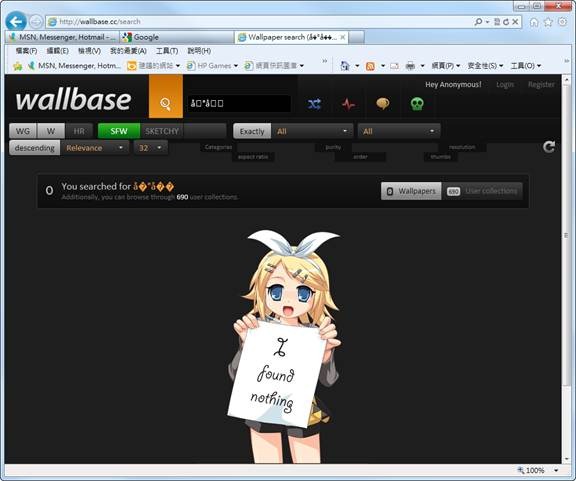
Task: Open the 安全性(S) command bar dropdown
Action: point(485,66)
